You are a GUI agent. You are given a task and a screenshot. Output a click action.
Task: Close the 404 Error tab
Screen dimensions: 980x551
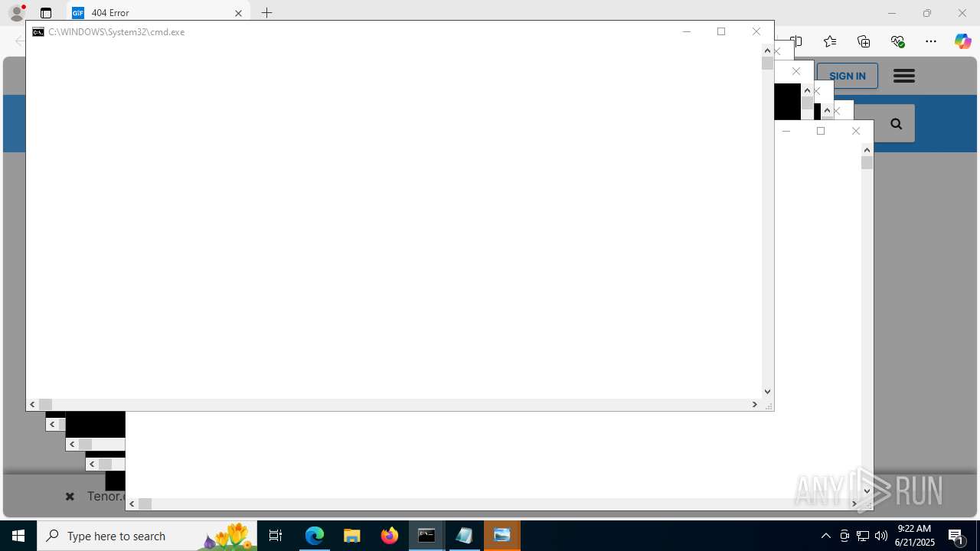pos(238,13)
